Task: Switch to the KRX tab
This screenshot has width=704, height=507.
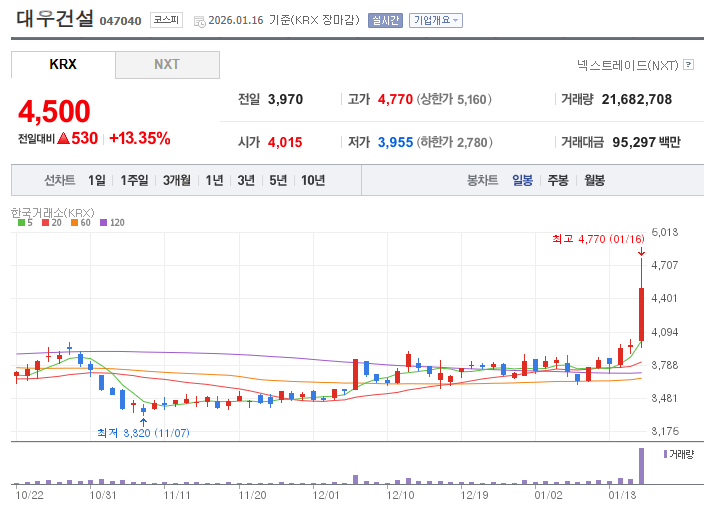Action: (63, 64)
